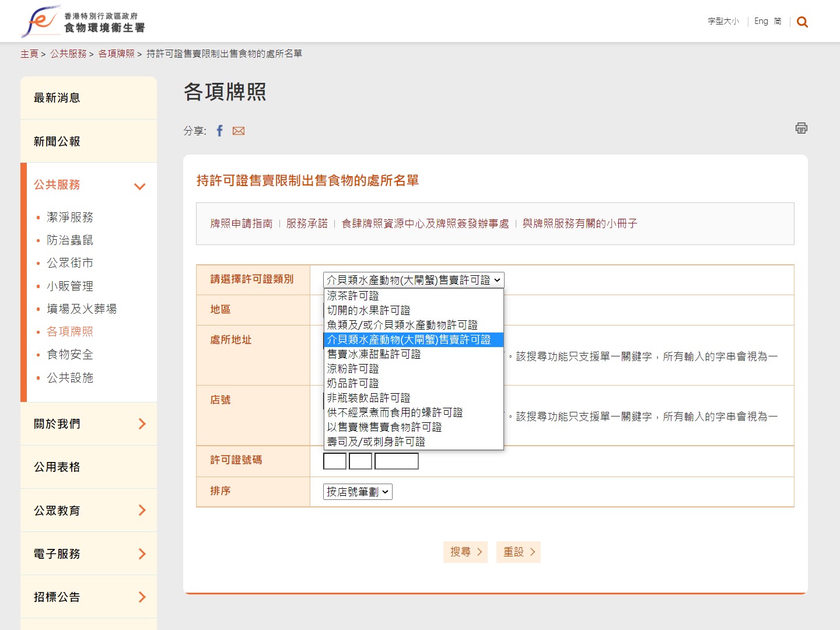This screenshot has height=630, width=840.
Task: Click first 許可證號碼 input box
Action: point(335,461)
